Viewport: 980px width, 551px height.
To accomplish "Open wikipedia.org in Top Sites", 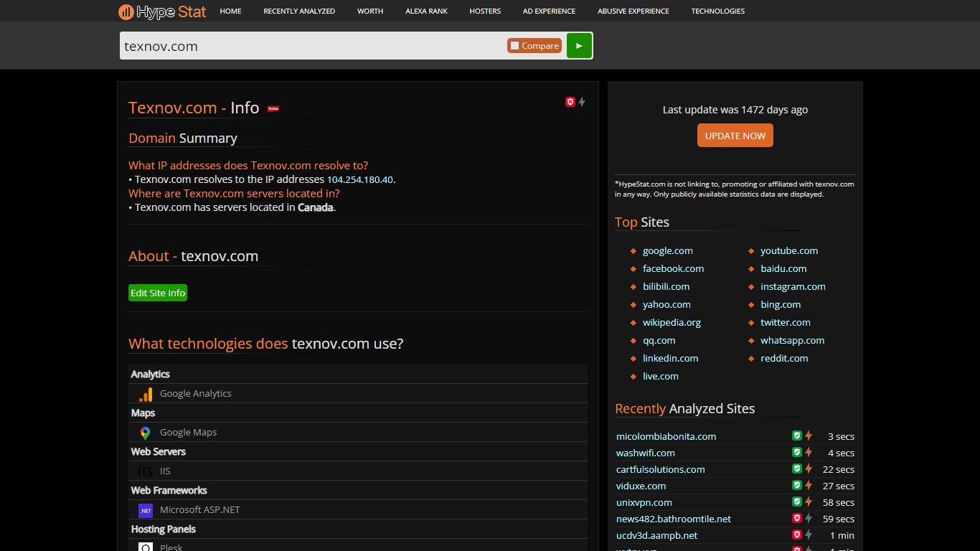I will coord(672,322).
